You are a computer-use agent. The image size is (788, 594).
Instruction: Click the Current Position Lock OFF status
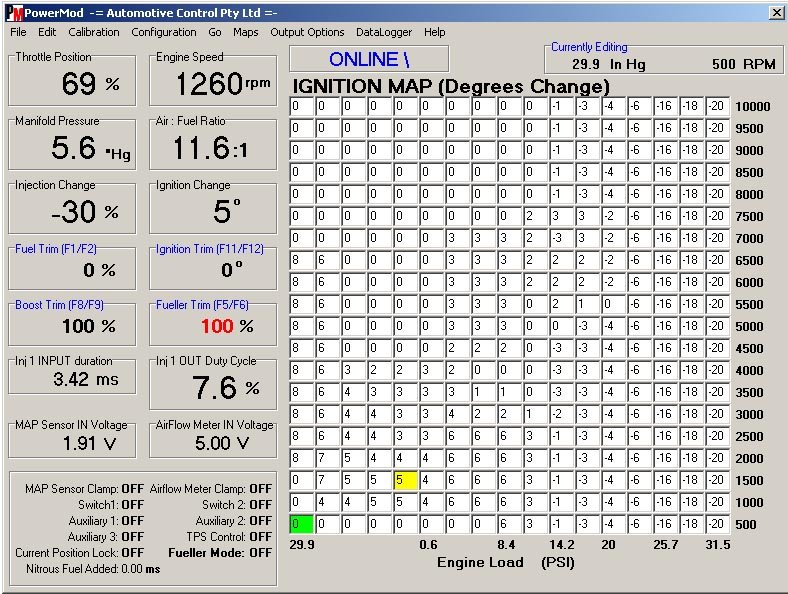pos(133,553)
